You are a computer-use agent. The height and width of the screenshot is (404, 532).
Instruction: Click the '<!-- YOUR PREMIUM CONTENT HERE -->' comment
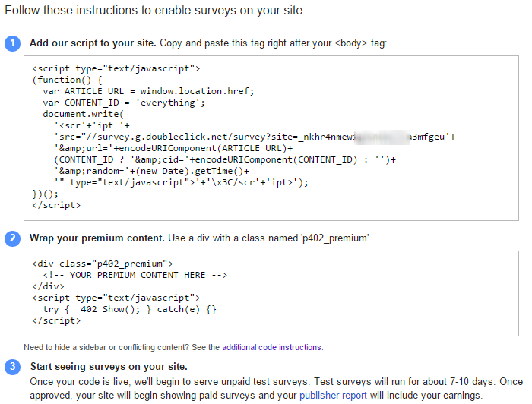pos(135,275)
